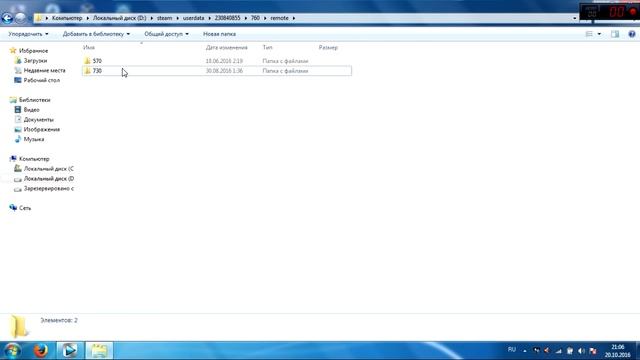Navigate to userdata in the breadcrumb
Viewport: 640px width, 360px height.
coord(193,18)
